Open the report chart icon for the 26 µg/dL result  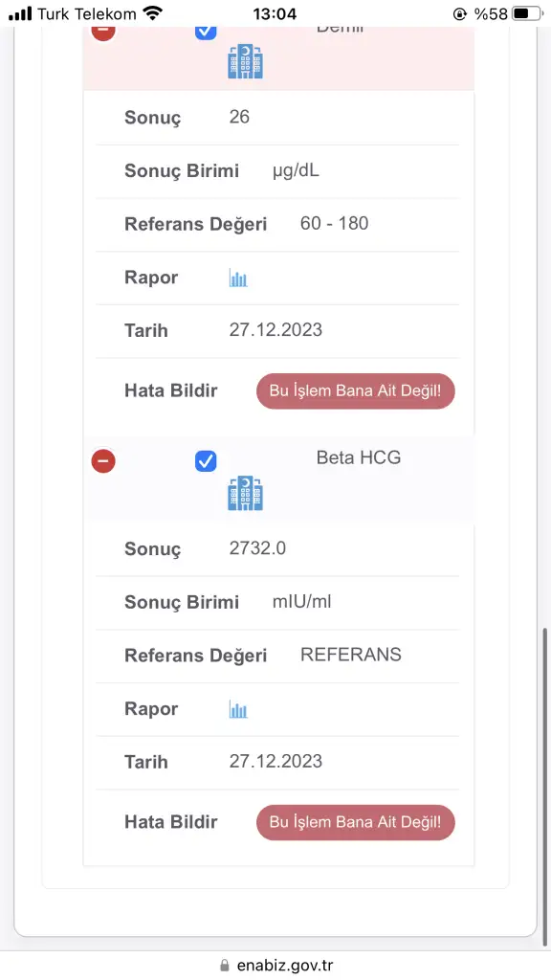[x=238, y=278]
